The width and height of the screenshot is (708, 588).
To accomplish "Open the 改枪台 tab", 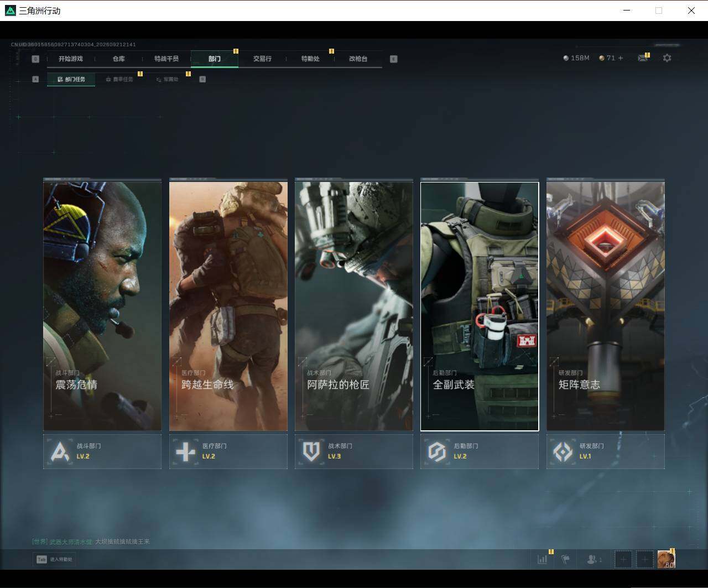I will 358,59.
